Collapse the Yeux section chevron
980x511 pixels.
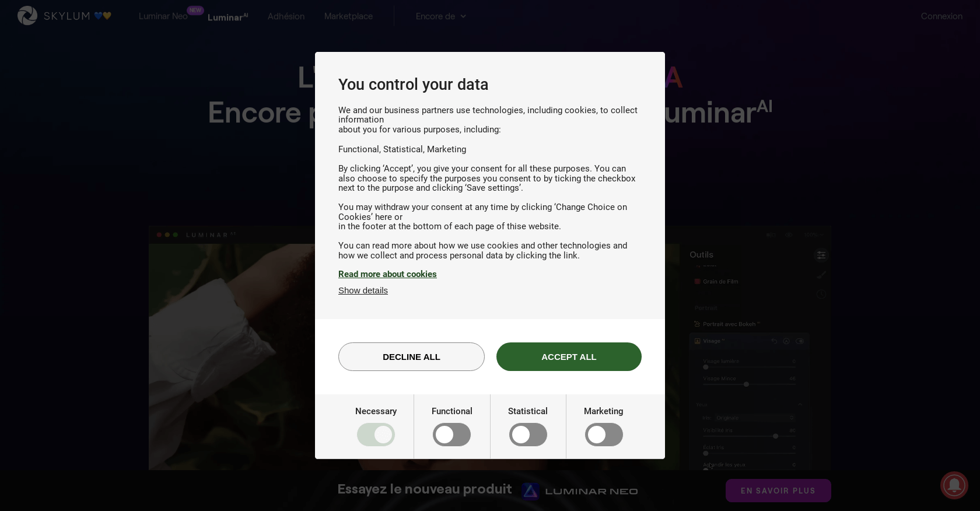tap(800, 404)
